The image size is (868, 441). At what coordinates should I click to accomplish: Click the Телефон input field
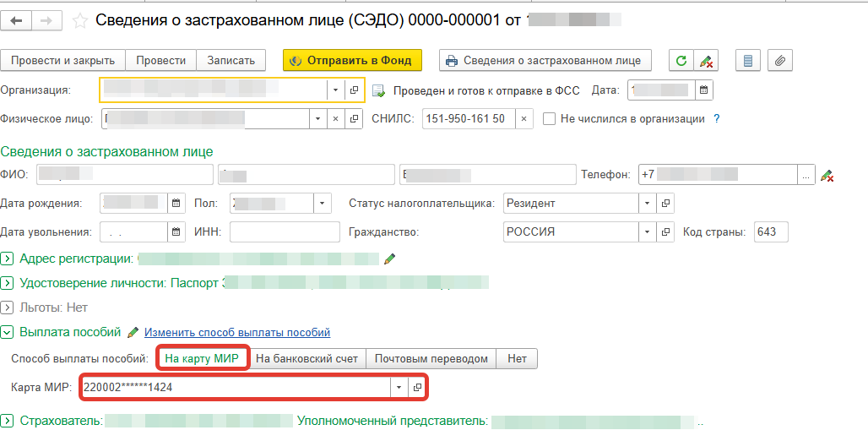pos(718,175)
